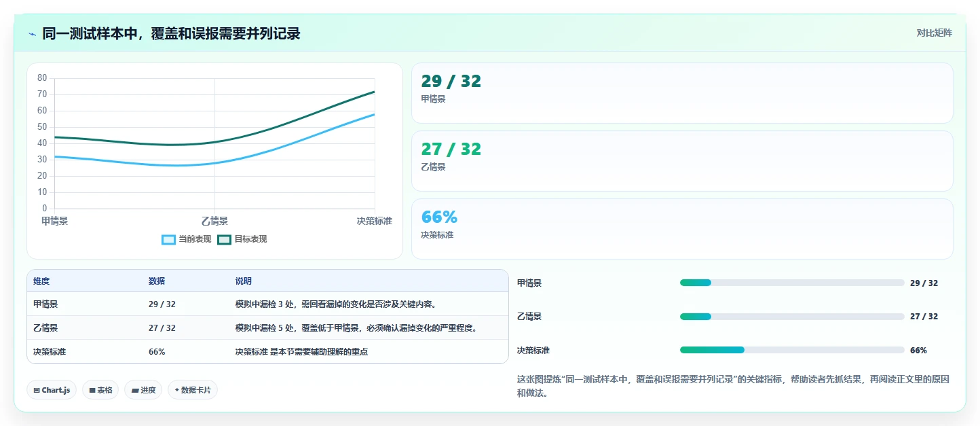Click the 甲情景 x-axis label on chart
Image resolution: width=980 pixels, height=426 pixels.
[x=54, y=221]
